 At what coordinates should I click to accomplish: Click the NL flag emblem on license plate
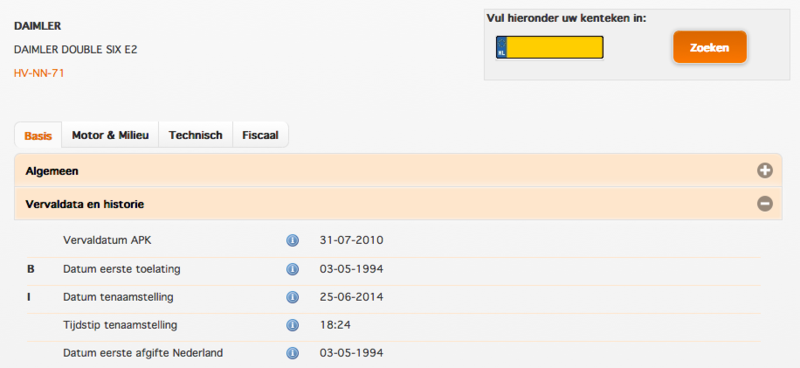pos(502,47)
